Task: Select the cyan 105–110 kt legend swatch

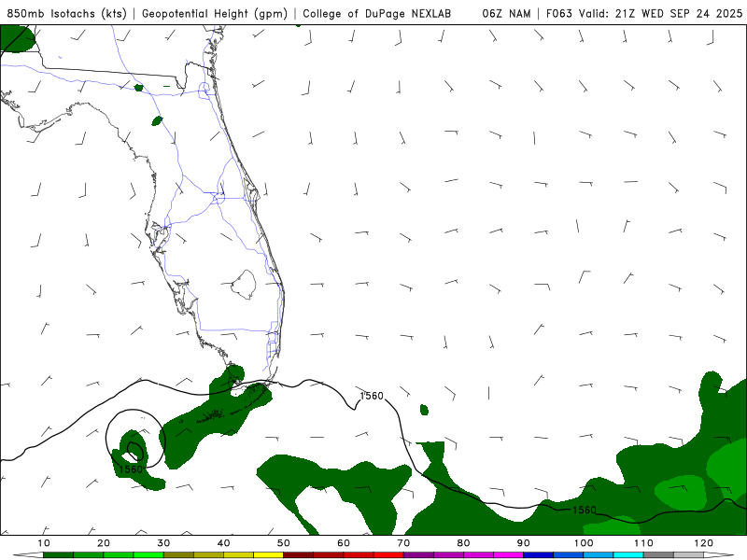Action: (628, 555)
